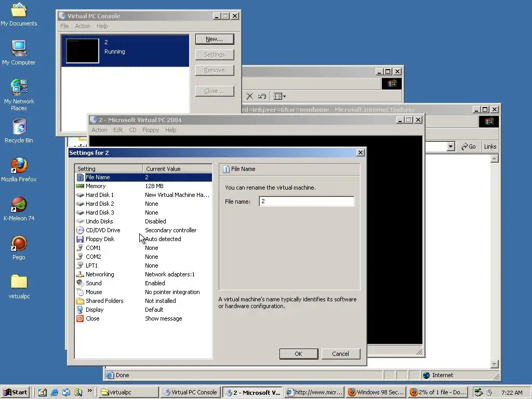Click the File name text field
The width and height of the screenshot is (532, 399).
tap(307, 201)
